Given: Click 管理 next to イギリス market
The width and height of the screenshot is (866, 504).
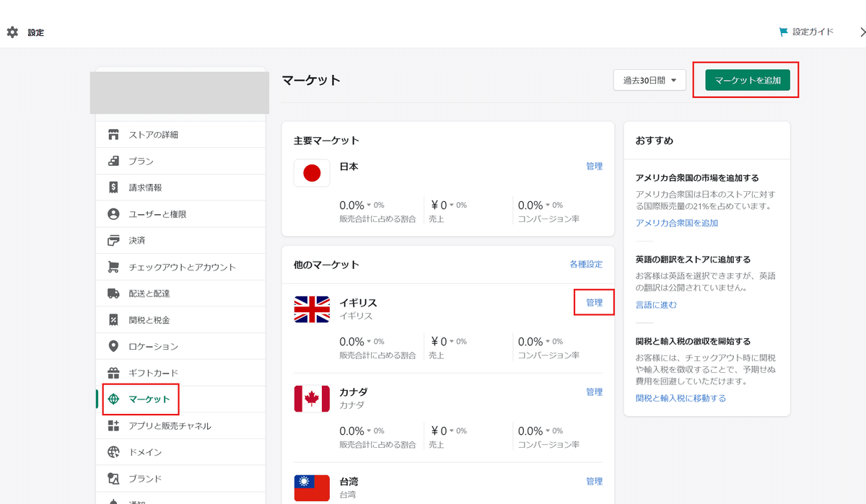Looking at the screenshot, I should pyautogui.click(x=593, y=302).
